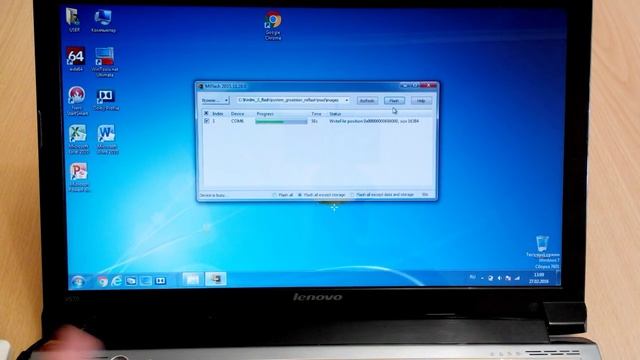
Task: Click Chrome icon in the taskbar
Action: point(102,281)
